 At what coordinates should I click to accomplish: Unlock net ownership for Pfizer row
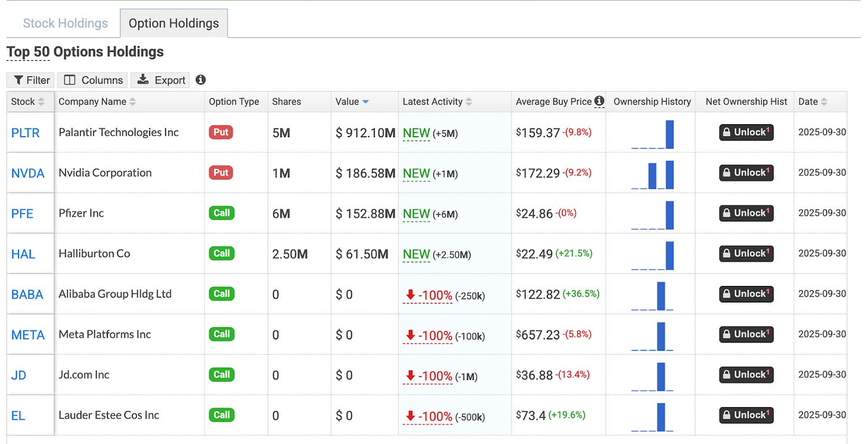tap(746, 213)
